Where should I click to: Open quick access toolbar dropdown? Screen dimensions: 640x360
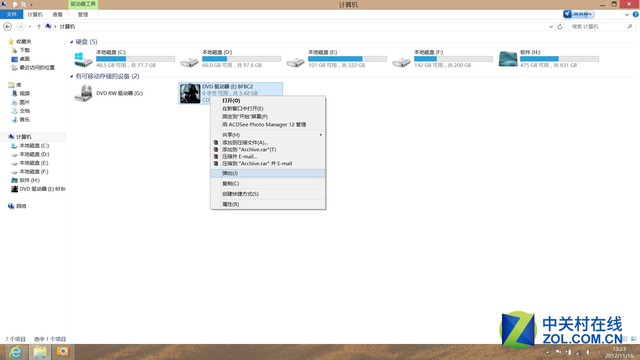click(x=32, y=4)
